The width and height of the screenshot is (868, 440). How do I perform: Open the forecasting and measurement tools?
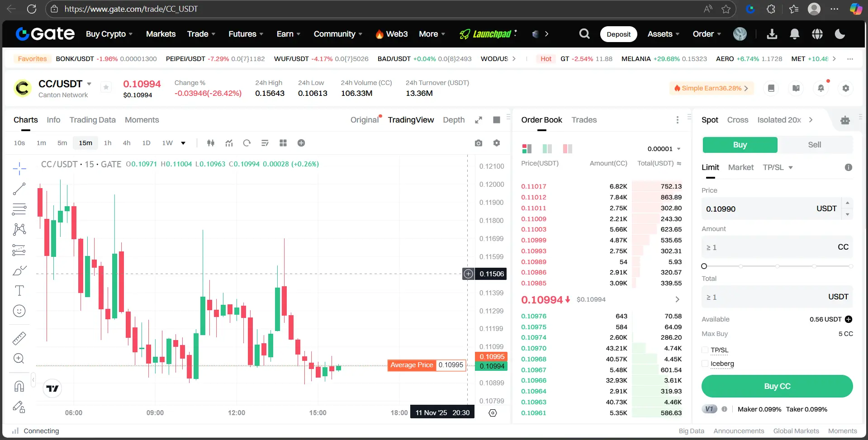point(19,250)
